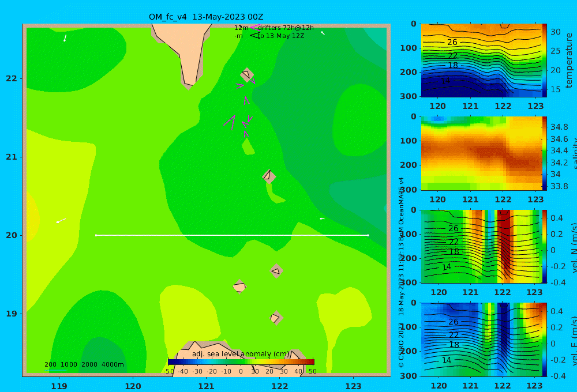Click the '0' tick on the sea level colorbar
This screenshot has height=392, width=577.
pos(241,371)
